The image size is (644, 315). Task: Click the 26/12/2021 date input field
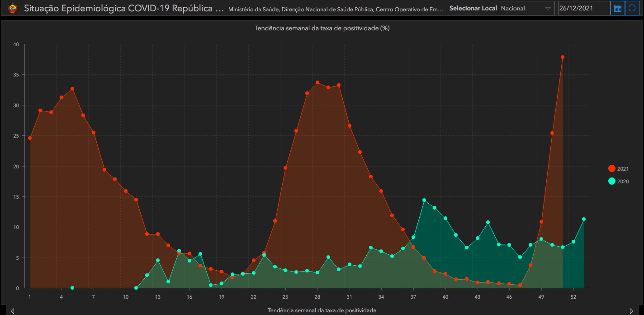coord(583,8)
